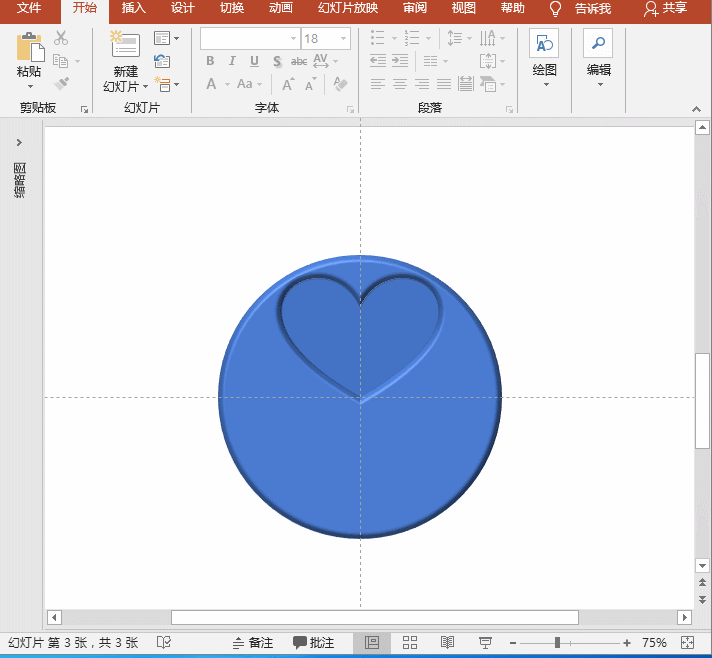Click the 75% zoom level
This screenshot has height=658, width=712.
tap(654, 643)
